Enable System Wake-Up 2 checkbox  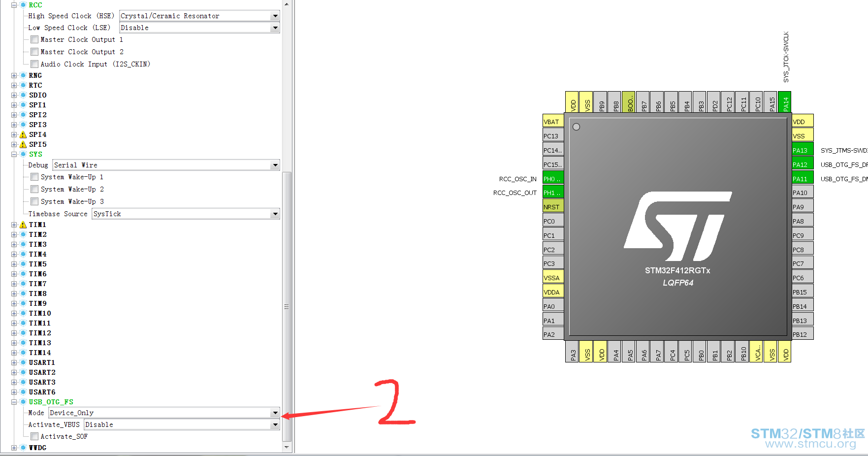[34, 189]
